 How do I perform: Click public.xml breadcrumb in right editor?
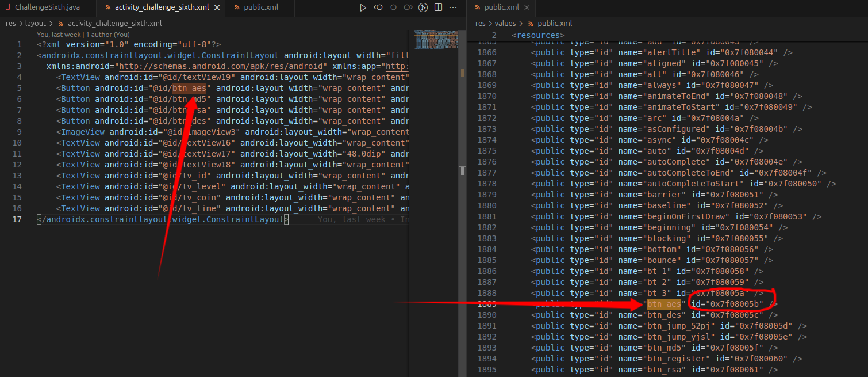pyautogui.click(x=555, y=24)
